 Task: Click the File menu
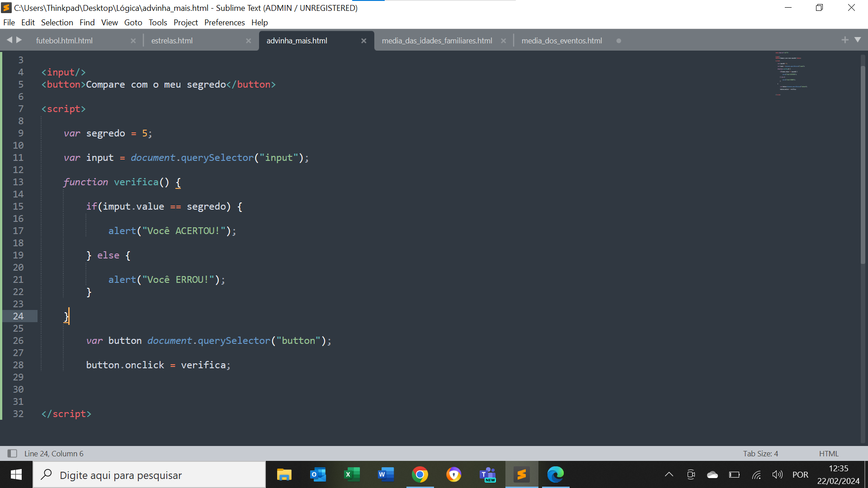click(9, 22)
